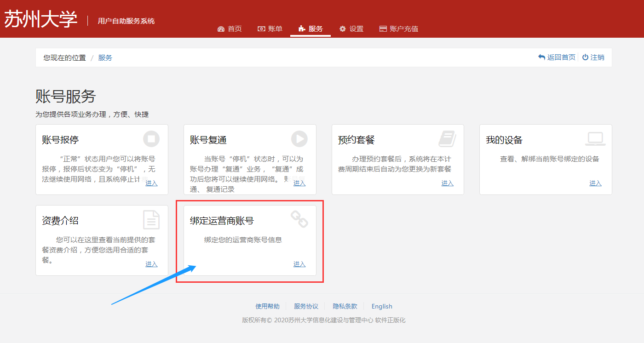Screen dimensions: 644x343
Task: Click the stop icon on 账号报停 card
Action: point(151,138)
